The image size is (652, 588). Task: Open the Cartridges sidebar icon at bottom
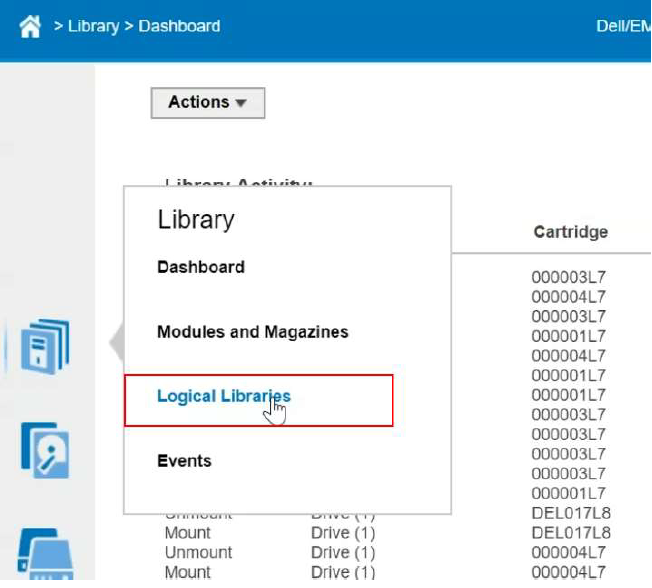45,554
